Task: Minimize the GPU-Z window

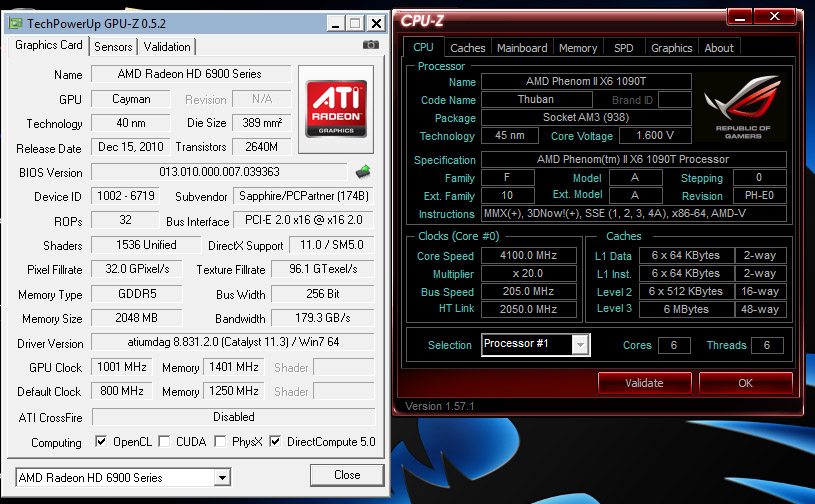Action: (336, 23)
